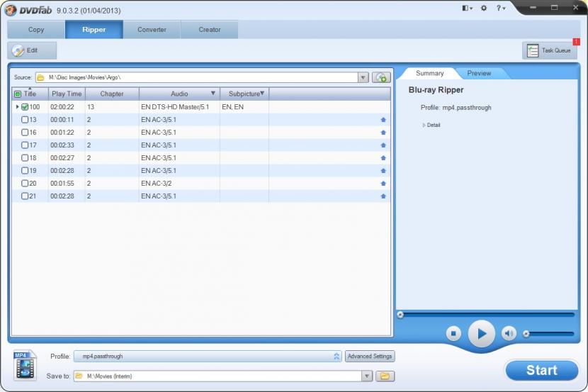Check the title 13 checkbox
Screen dimensions: 588x392
point(25,120)
